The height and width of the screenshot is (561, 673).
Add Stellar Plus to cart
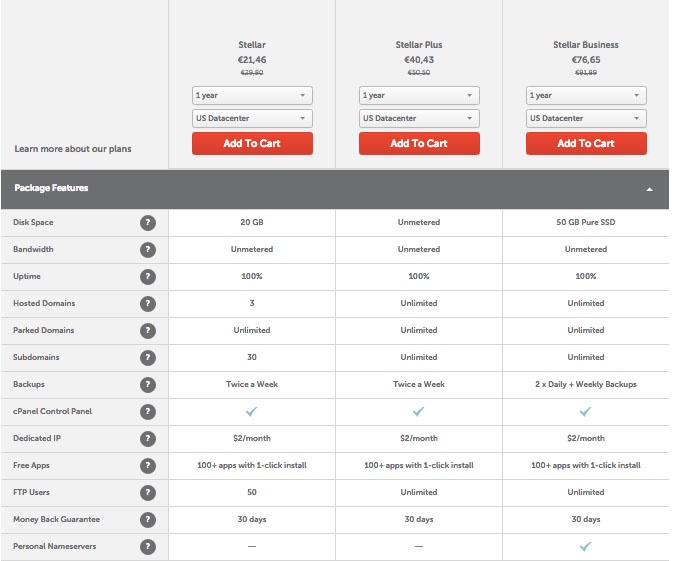[x=419, y=144]
